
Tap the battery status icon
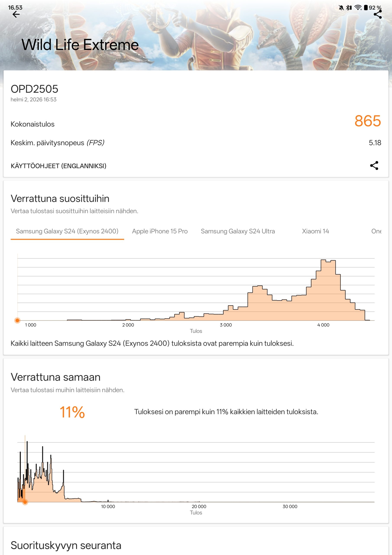(x=366, y=8)
